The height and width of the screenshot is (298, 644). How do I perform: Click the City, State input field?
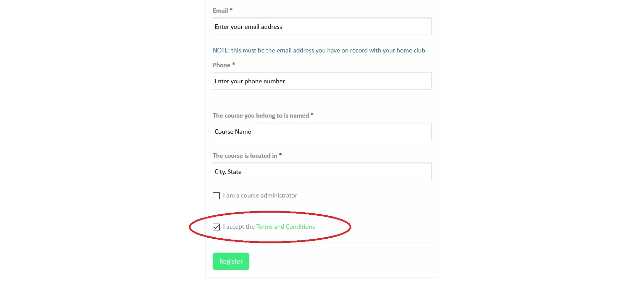point(322,171)
